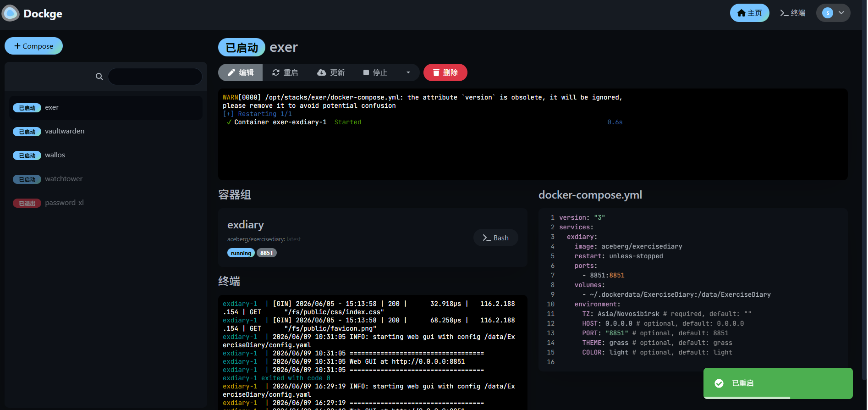Screen dimensions: 868x410
Task: Click the 'restart: unless-stopped' line in editor
Action: pos(619,256)
